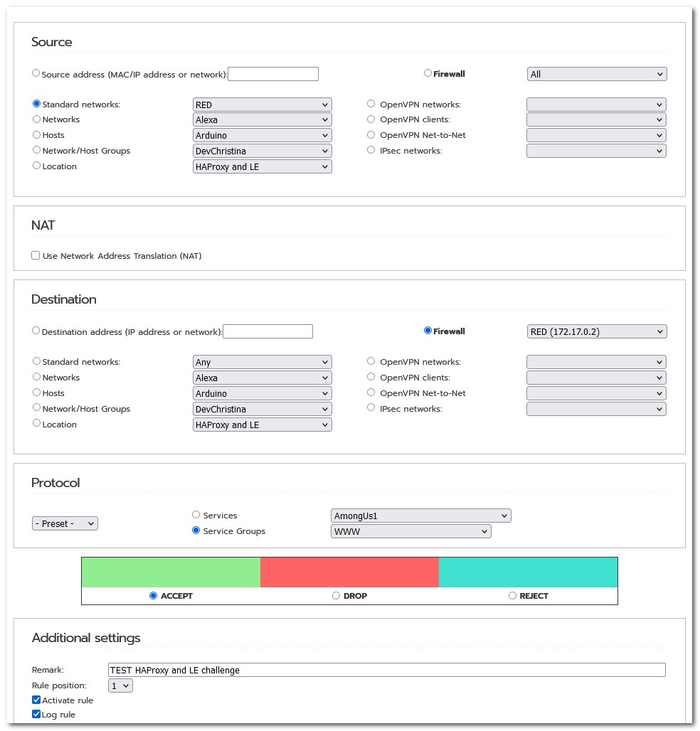Open Source OpenVPN clients dropdown
Viewport: 700px width, 731px height.
[x=596, y=119]
